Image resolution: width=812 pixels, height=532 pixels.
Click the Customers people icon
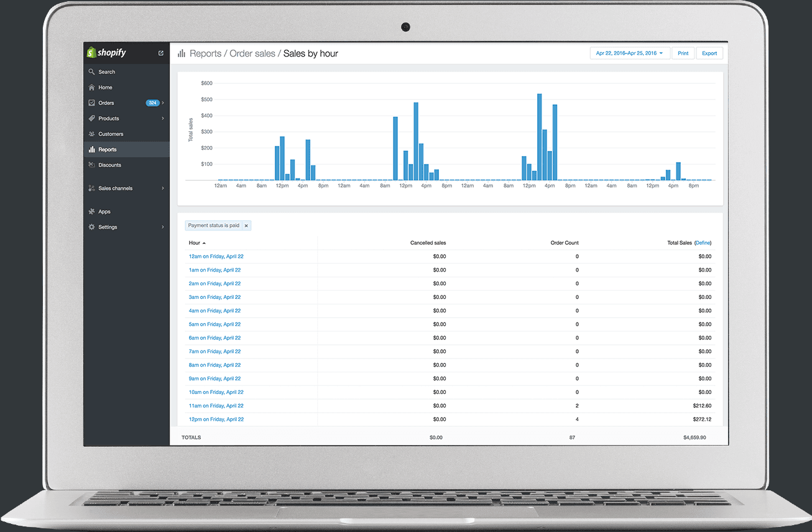point(91,134)
